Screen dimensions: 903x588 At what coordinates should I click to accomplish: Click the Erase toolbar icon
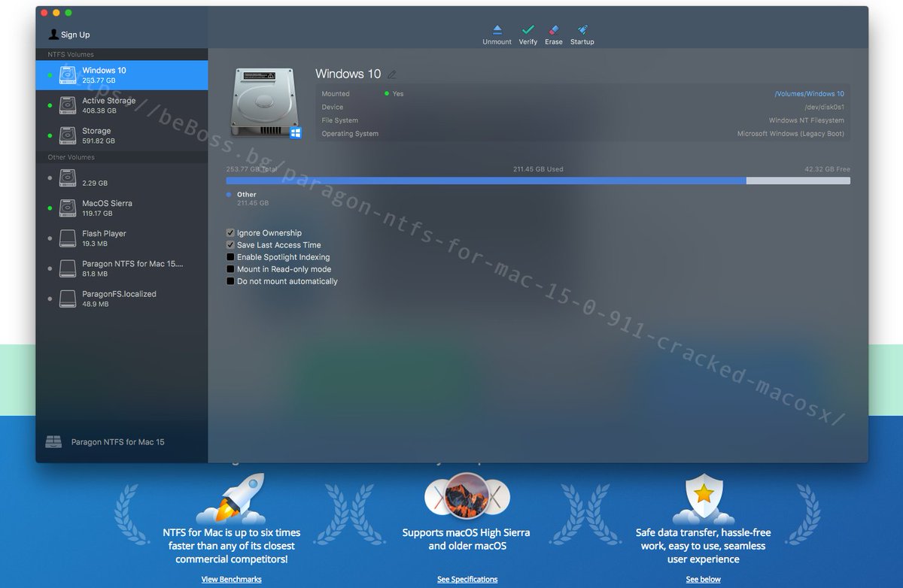point(554,30)
